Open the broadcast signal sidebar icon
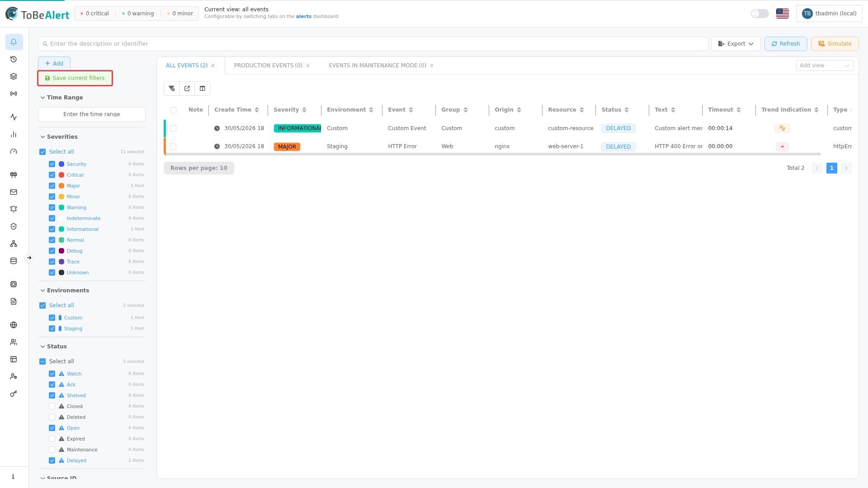Image resolution: width=868 pixels, height=488 pixels. pos(14,94)
